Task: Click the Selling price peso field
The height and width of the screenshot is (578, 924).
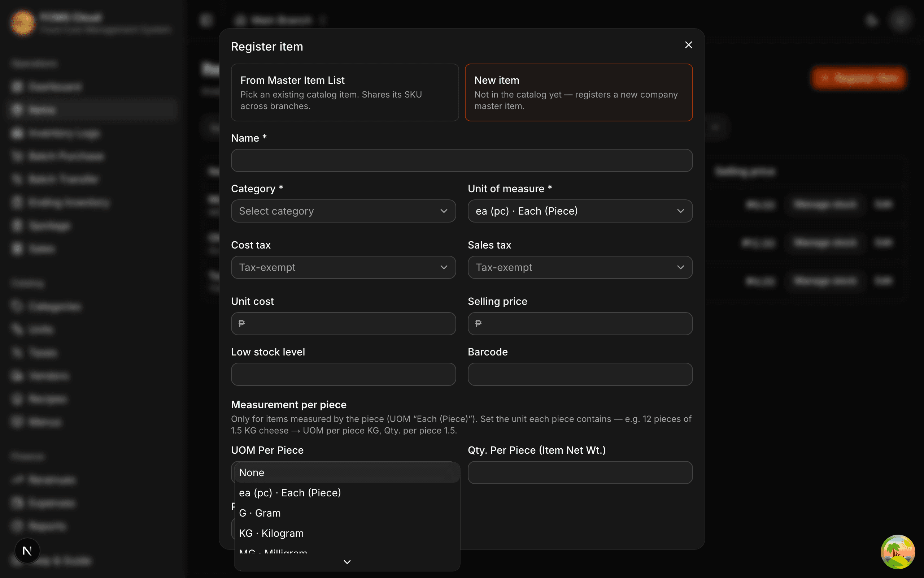Action: tap(580, 324)
